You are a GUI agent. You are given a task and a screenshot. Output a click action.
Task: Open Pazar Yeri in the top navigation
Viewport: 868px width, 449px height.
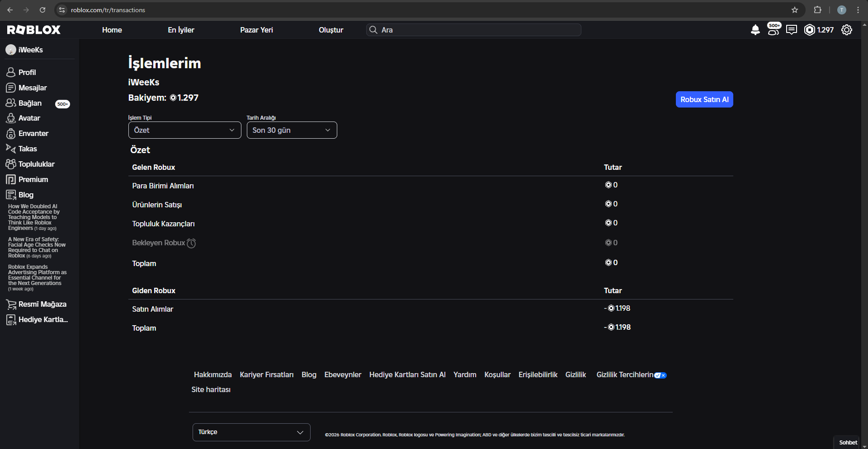256,30
